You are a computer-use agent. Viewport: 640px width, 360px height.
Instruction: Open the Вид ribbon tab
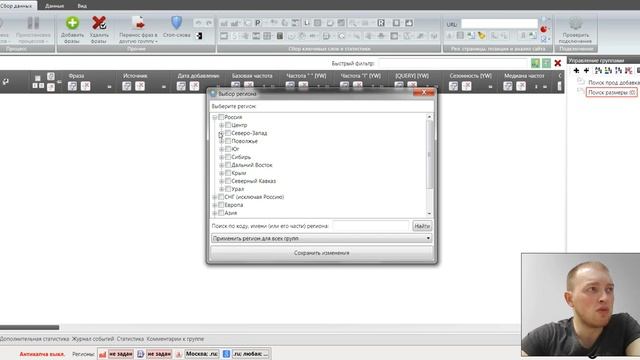[x=82, y=6]
